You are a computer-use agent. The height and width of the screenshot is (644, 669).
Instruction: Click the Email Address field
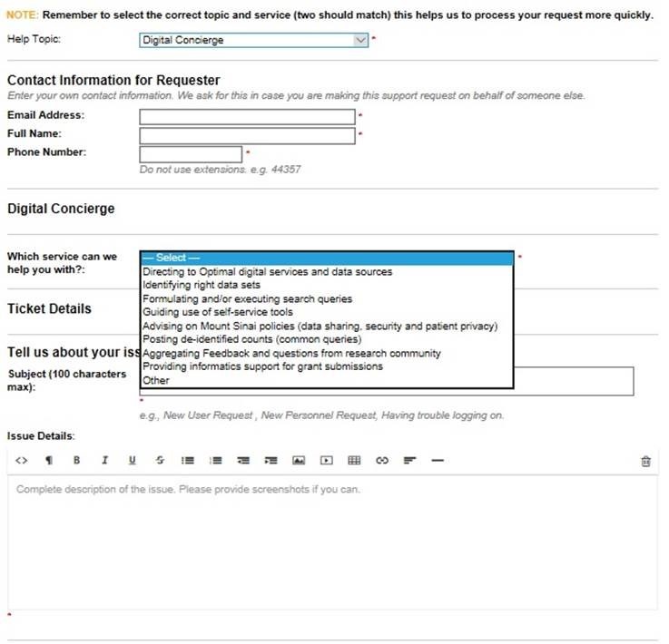tap(246, 116)
